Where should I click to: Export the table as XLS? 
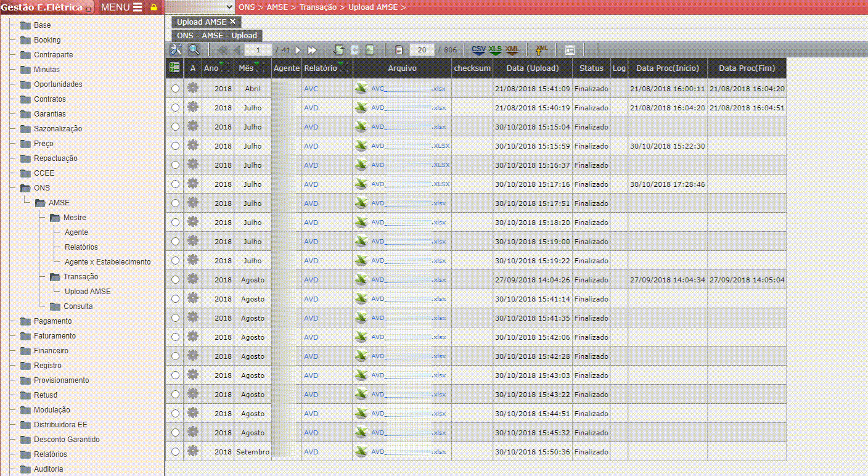495,50
